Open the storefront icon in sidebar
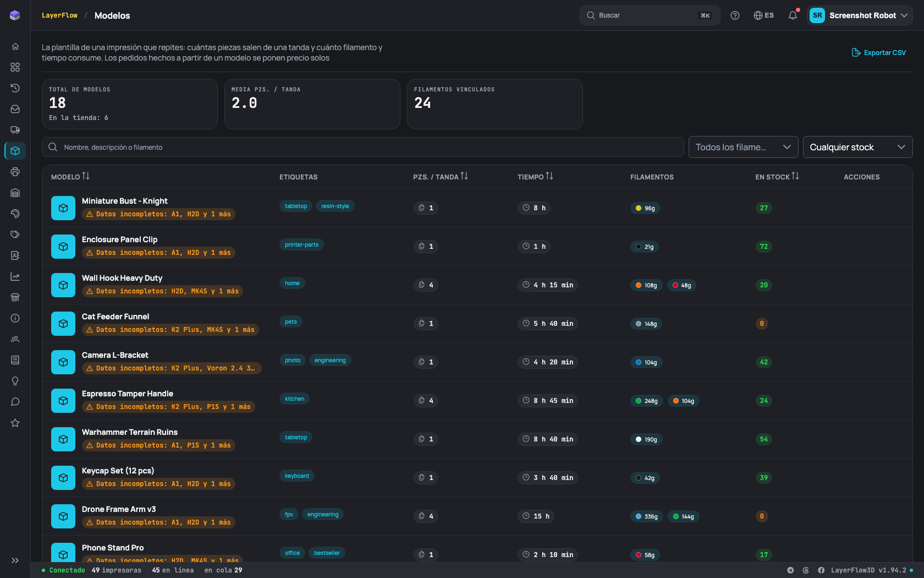The width and height of the screenshot is (924, 578). (x=15, y=297)
